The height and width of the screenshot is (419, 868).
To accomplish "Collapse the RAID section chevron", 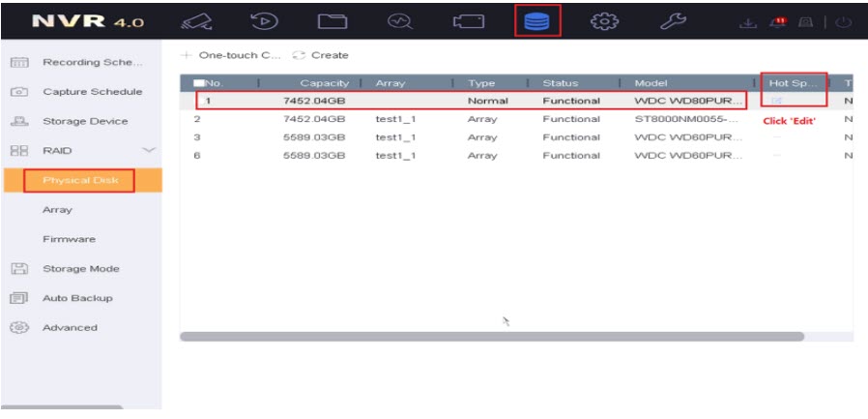I will 148,151.
